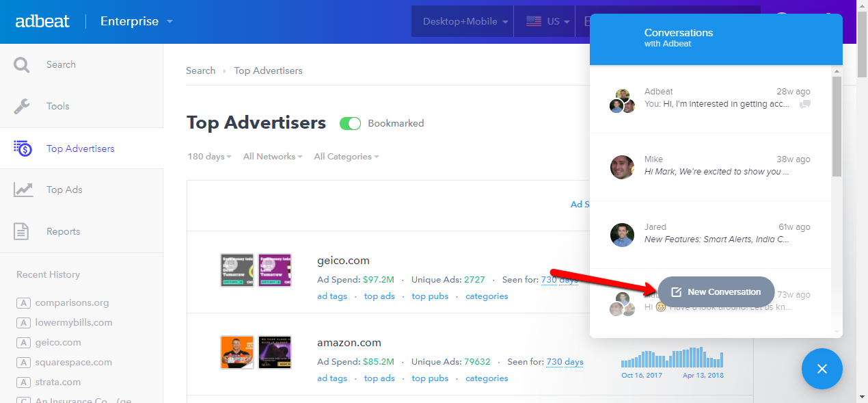Click the advertiser icon beside squarespace.com
The height and width of the screenshot is (403, 868).
click(23, 362)
